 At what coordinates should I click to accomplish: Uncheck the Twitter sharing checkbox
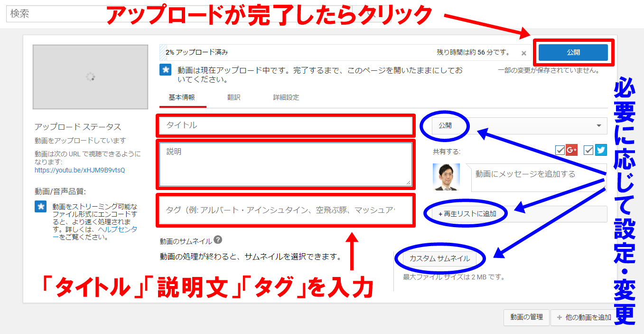(x=589, y=150)
